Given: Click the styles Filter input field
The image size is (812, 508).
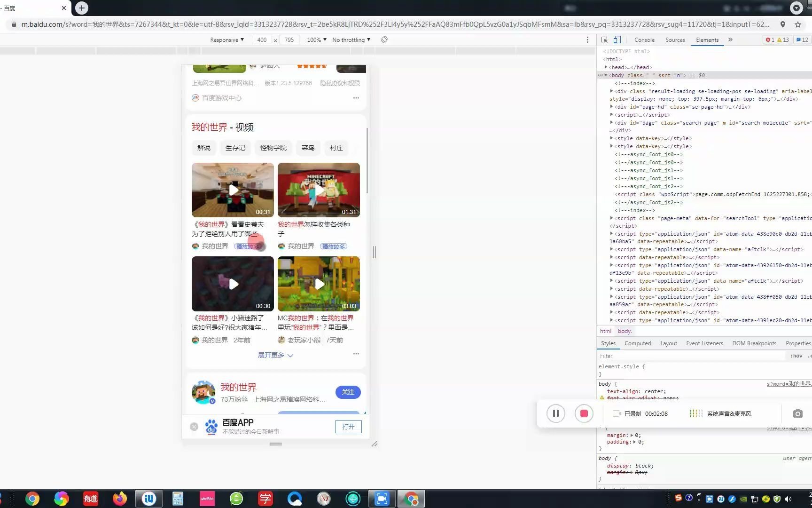Looking at the screenshot, I should pyautogui.click(x=691, y=356).
